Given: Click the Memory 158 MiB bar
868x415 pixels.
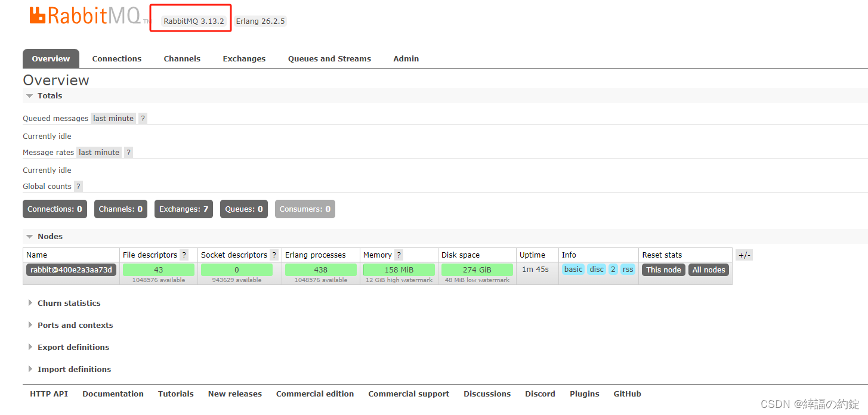Looking at the screenshot, I should (x=399, y=270).
